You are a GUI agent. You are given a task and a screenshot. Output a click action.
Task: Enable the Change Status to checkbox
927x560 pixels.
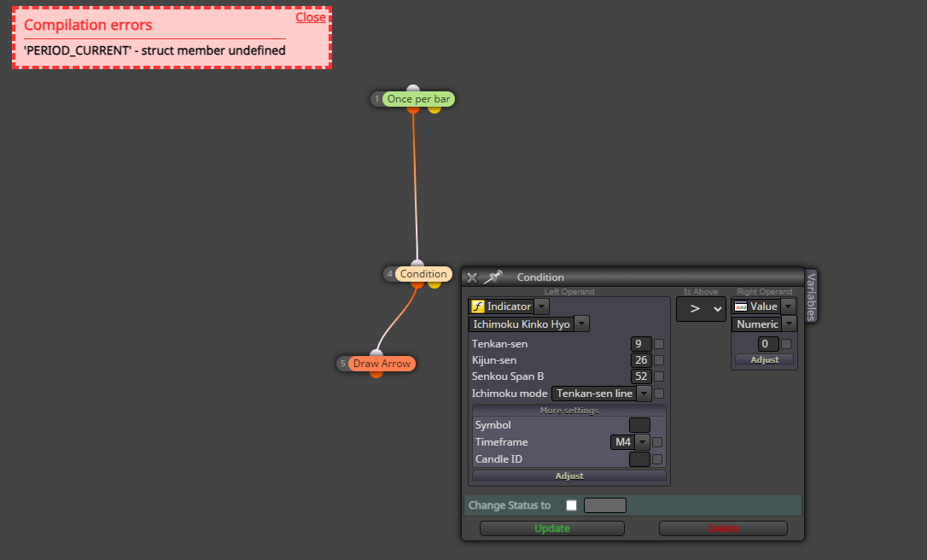[571, 505]
